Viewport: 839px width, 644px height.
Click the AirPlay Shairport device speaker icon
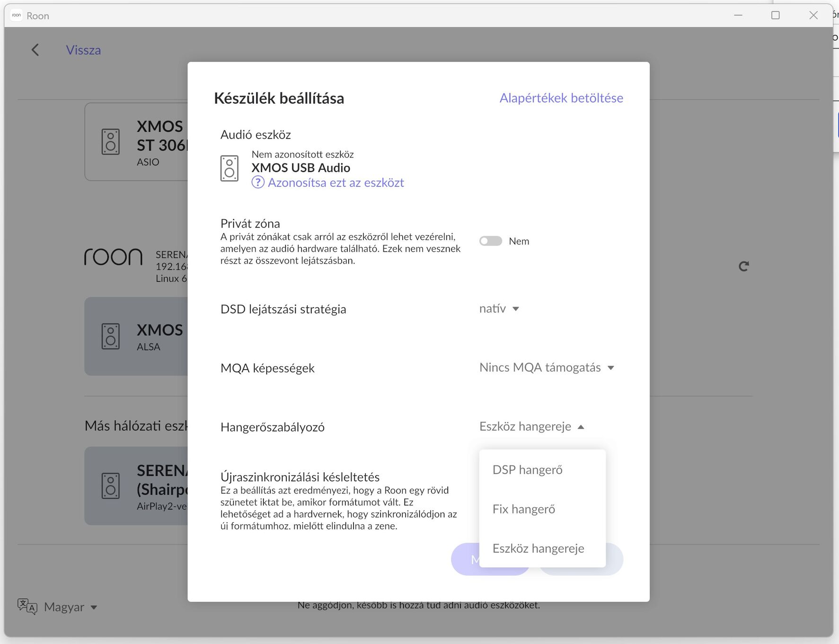(x=111, y=486)
